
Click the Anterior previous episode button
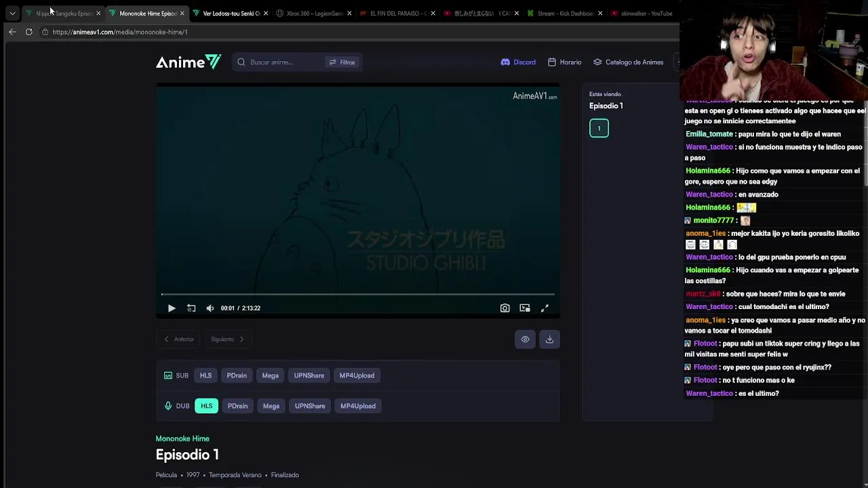tap(178, 340)
